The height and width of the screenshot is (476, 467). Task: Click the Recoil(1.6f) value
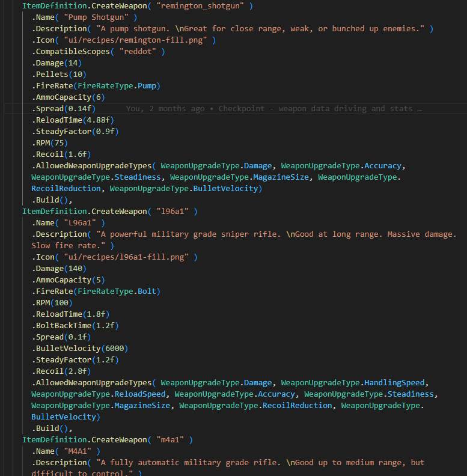(77, 154)
